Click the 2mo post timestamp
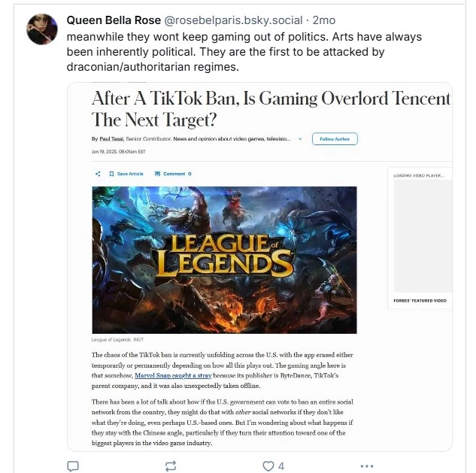Screen dimensions: 476x473 (324, 20)
